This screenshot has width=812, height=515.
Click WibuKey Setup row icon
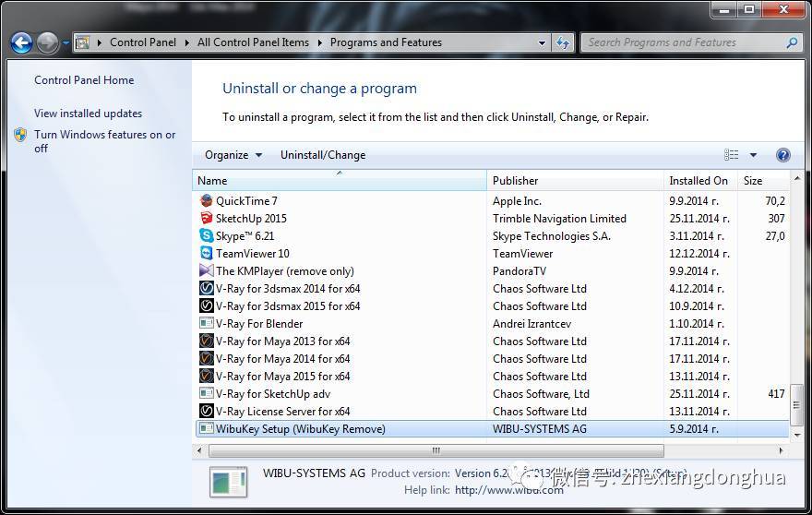click(206, 428)
